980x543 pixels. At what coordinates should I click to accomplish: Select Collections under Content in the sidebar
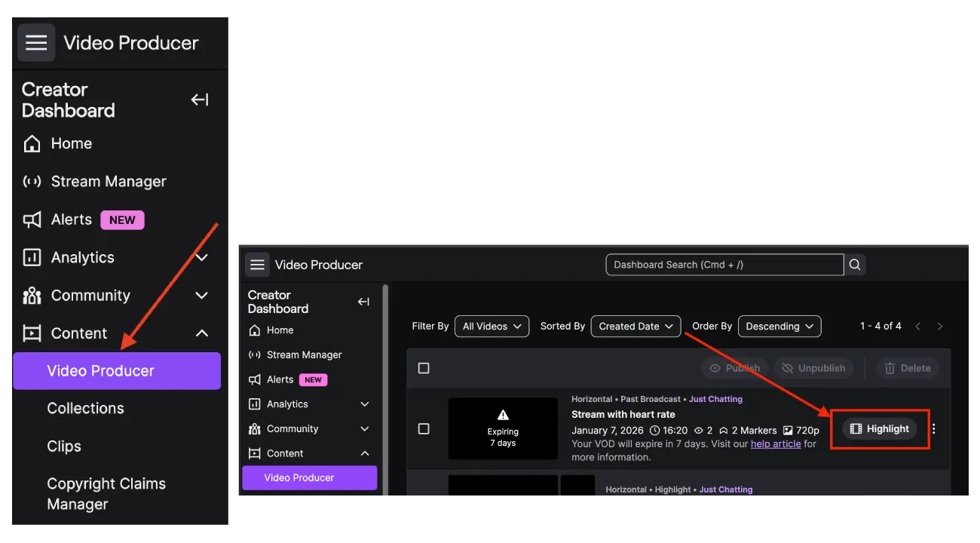click(x=86, y=409)
